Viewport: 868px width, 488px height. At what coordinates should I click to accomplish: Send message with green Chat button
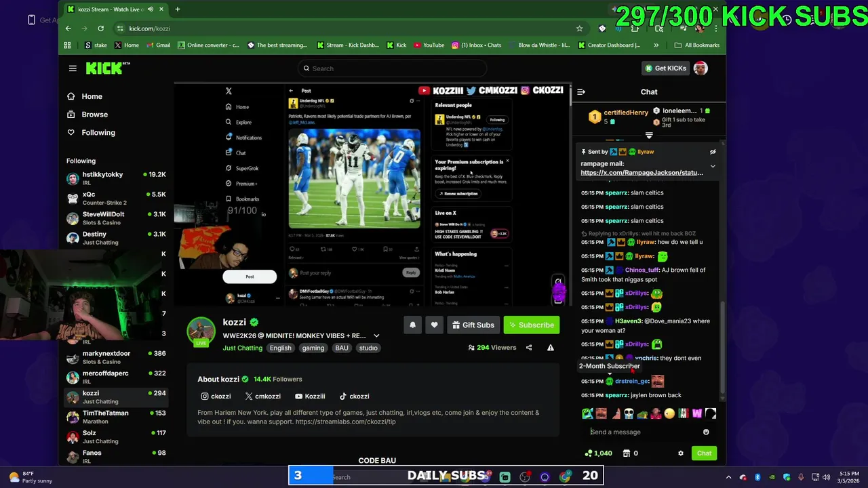point(704,453)
